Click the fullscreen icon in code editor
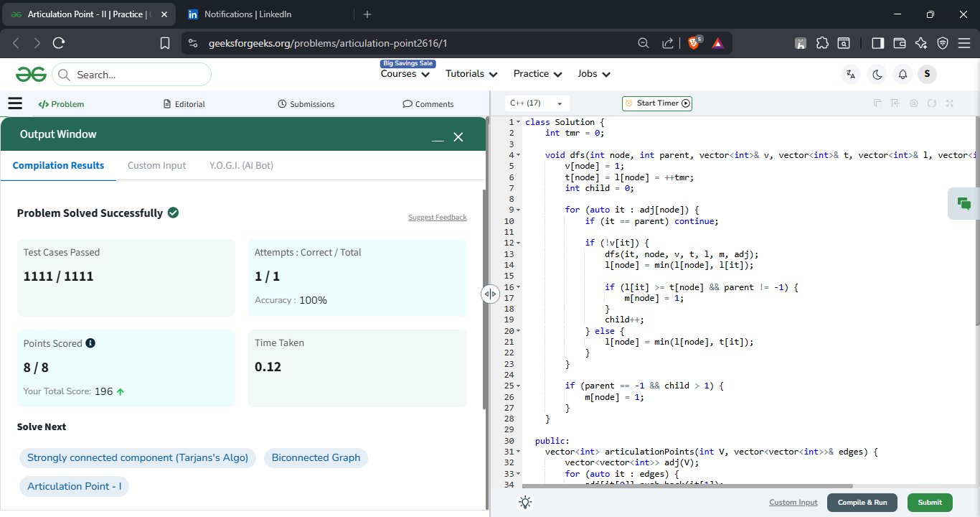The image size is (980, 517). (950, 103)
